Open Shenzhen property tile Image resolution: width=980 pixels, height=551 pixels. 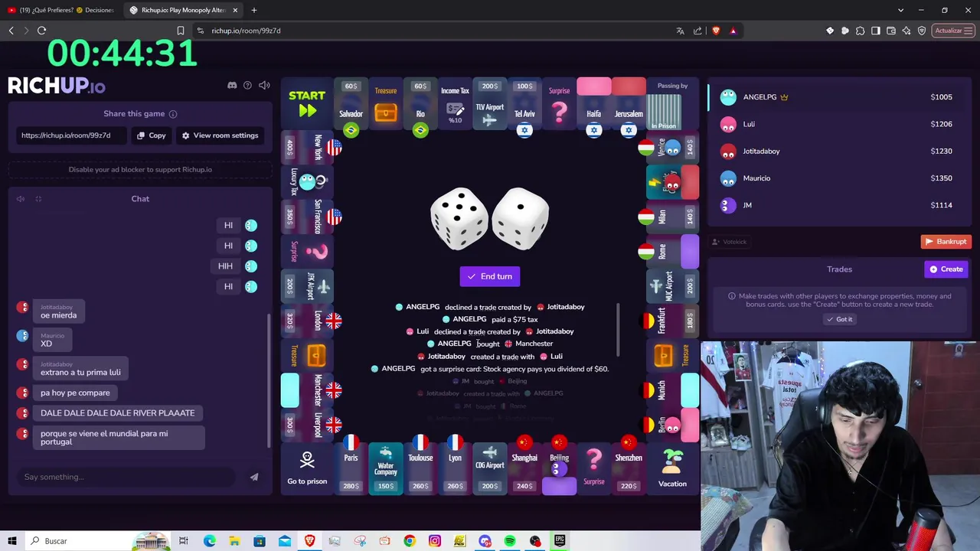629,468
